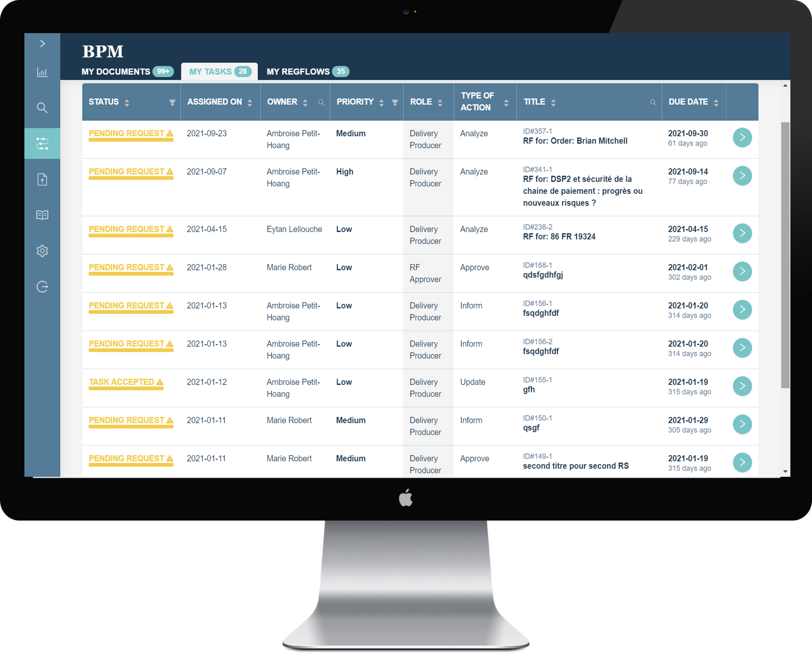Click title 'RF for: 86 FR 19324'
This screenshot has height=654, width=812.
click(559, 237)
